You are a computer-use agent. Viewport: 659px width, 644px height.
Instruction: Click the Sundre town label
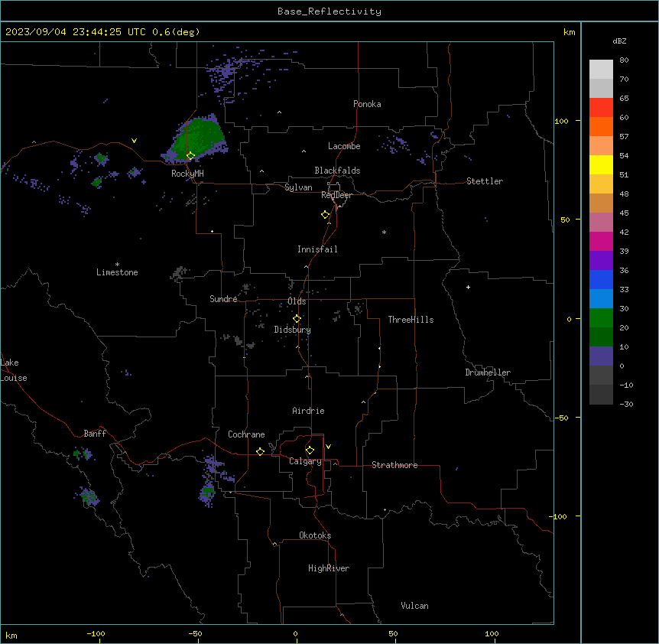coord(223,299)
